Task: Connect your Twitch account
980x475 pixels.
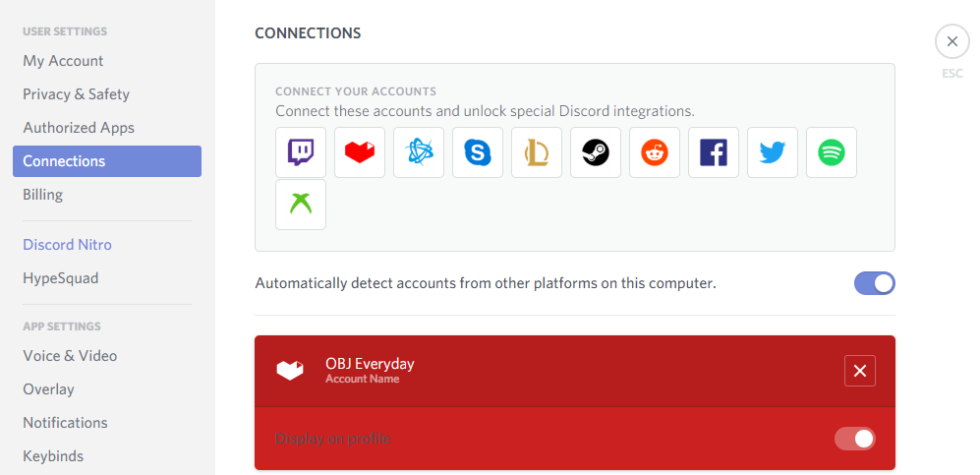Action: click(301, 152)
